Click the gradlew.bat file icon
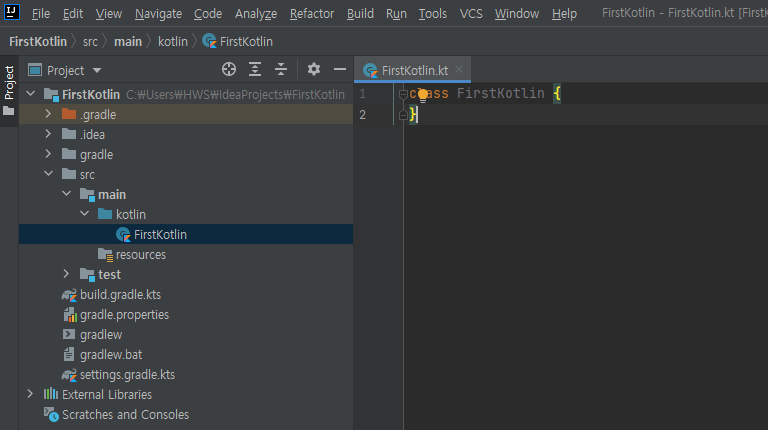 point(69,355)
